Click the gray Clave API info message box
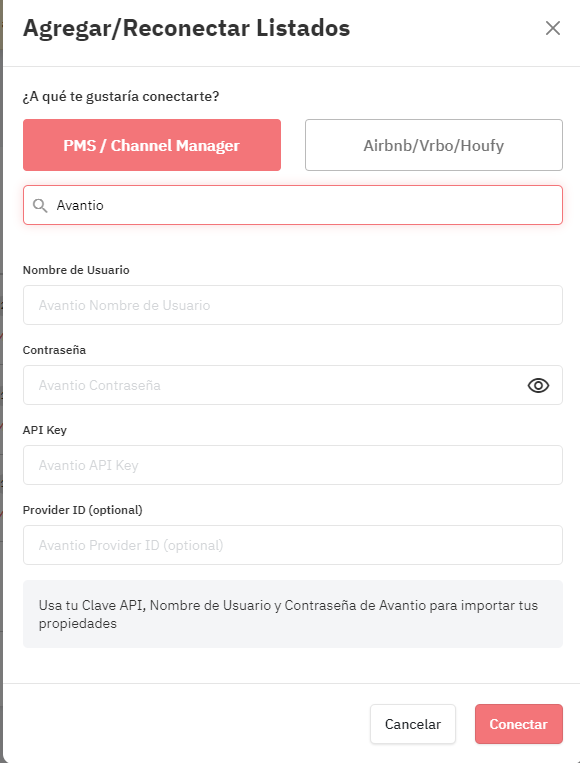 [292, 614]
